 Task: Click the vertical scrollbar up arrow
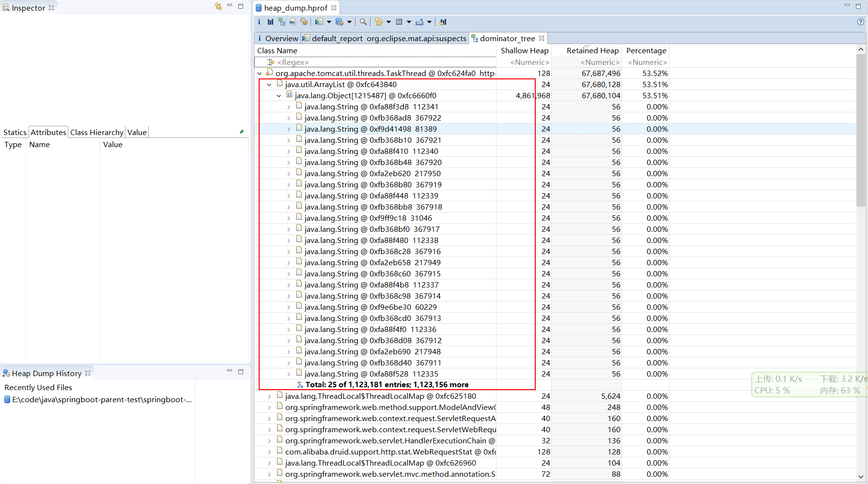(861, 49)
